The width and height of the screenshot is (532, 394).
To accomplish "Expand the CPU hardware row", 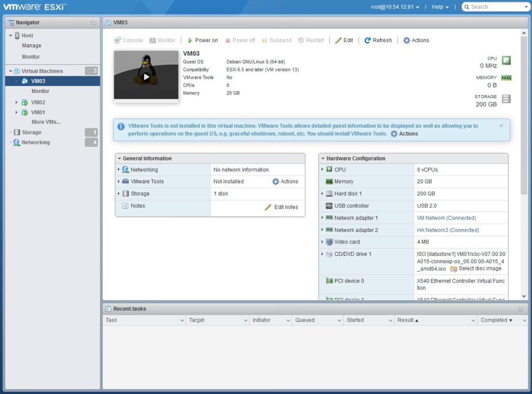I will pyautogui.click(x=323, y=170).
